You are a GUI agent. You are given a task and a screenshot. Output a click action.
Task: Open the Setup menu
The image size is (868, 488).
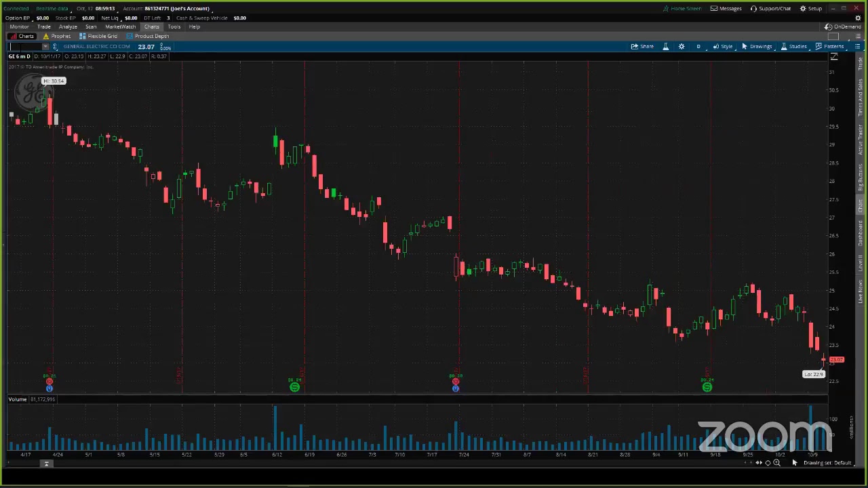point(811,8)
